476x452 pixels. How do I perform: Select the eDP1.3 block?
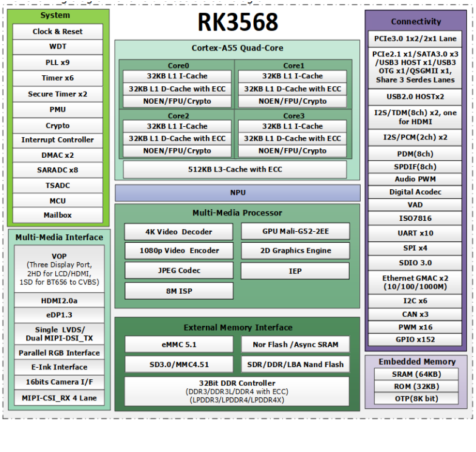point(59,315)
